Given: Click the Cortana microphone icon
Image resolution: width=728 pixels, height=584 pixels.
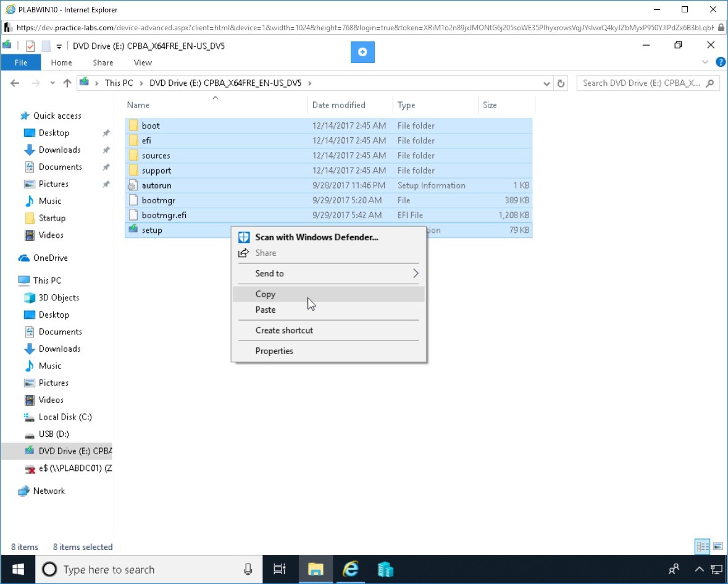Looking at the screenshot, I should (x=248, y=569).
